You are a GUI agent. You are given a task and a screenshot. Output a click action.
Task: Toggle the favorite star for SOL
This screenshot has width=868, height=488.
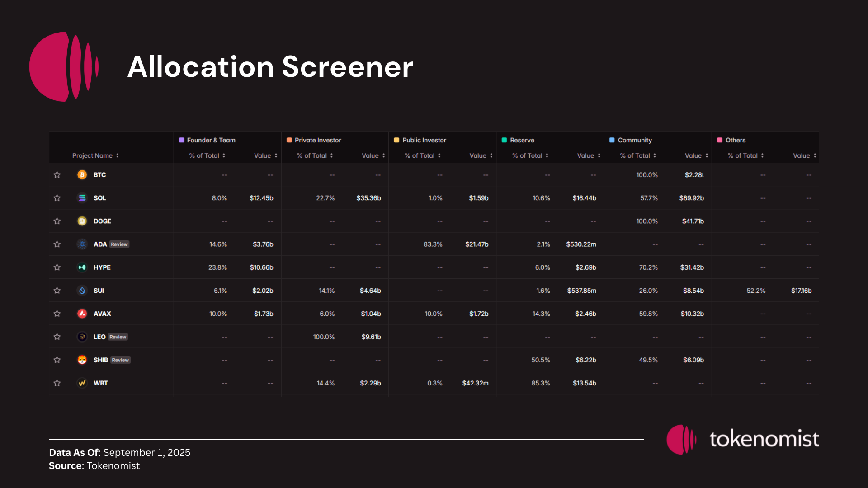[57, 198]
